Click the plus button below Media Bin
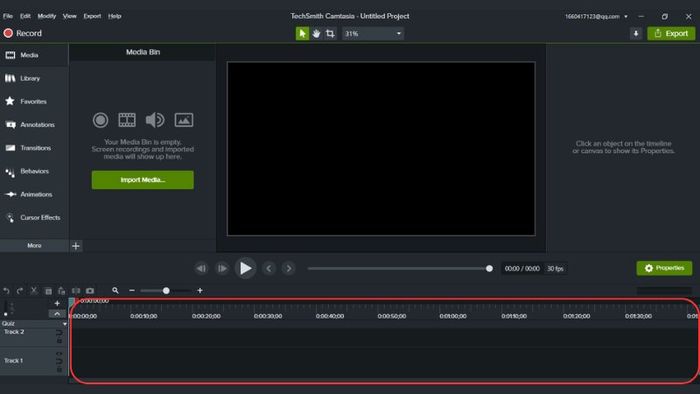The image size is (700, 394). point(76,246)
